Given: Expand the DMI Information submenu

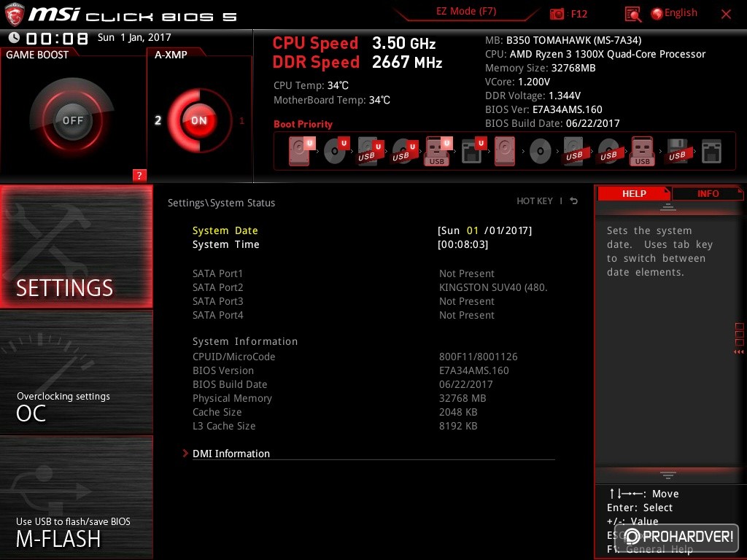Looking at the screenshot, I should click(x=231, y=454).
